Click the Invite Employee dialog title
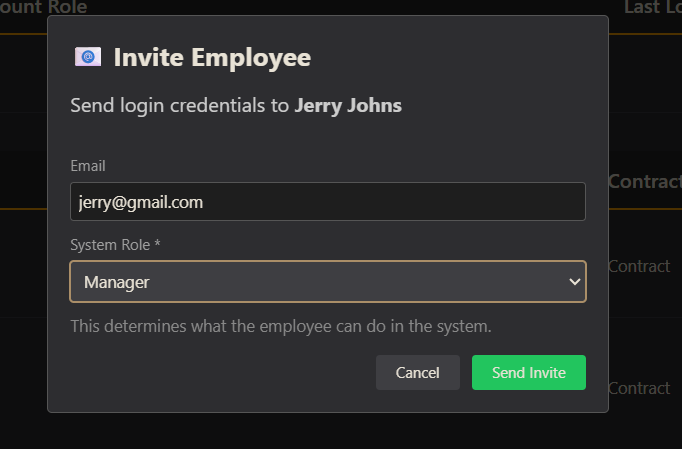The image size is (682, 449). coord(212,57)
